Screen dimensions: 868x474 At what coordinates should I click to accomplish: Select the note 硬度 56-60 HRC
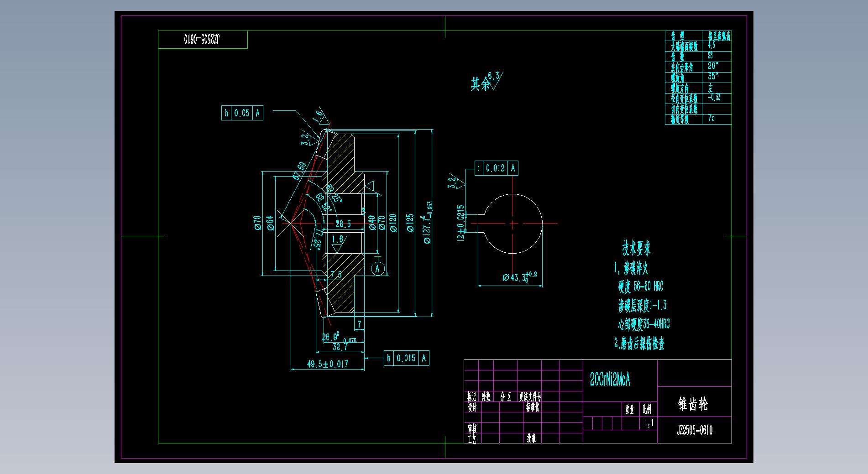[641, 286]
